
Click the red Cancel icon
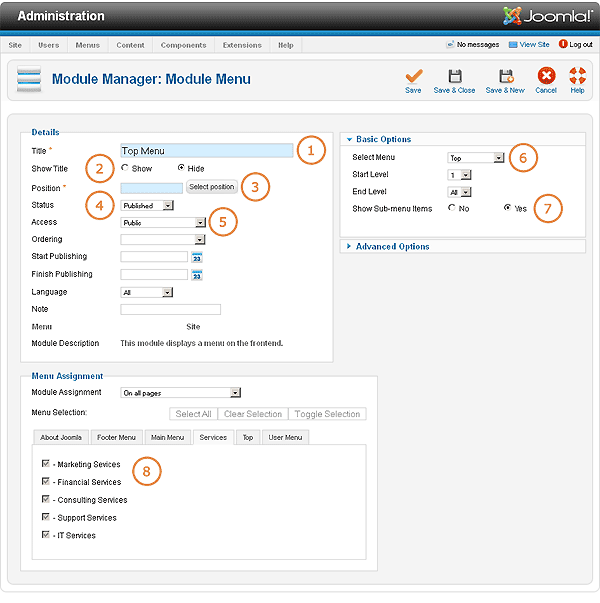click(x=546, y=75)
